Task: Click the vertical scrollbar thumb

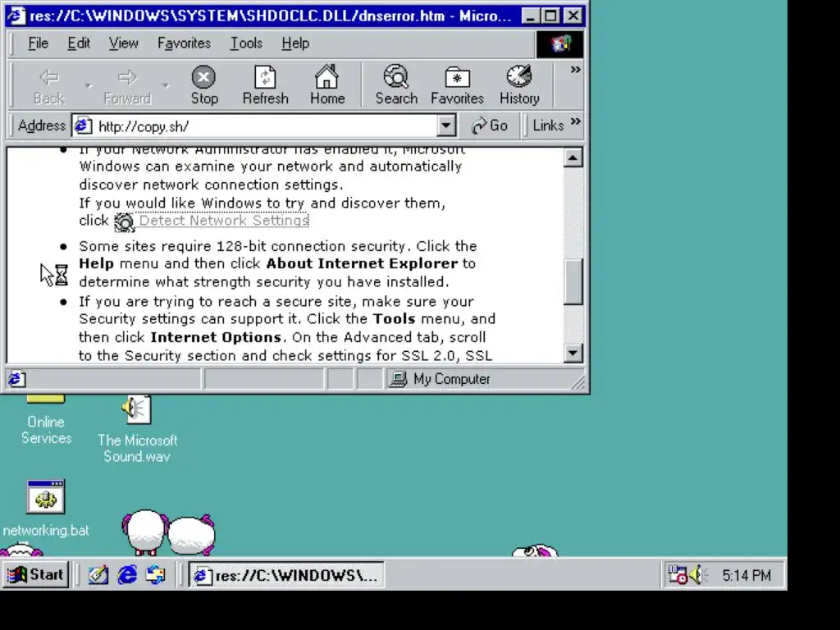Action: point(573,282)
